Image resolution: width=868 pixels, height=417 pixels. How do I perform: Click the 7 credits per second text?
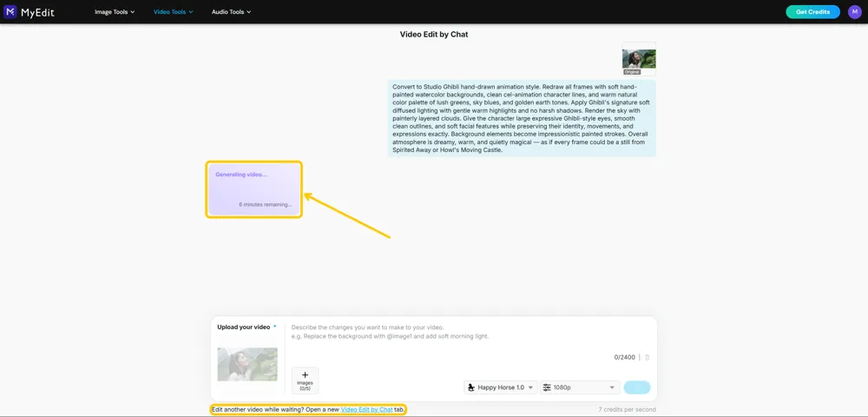628,409
